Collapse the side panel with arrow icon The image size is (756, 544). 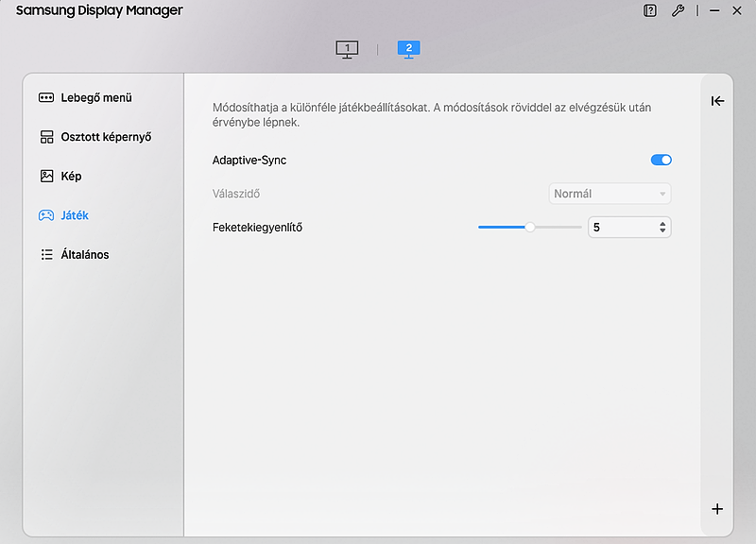(x=717, y=101)
